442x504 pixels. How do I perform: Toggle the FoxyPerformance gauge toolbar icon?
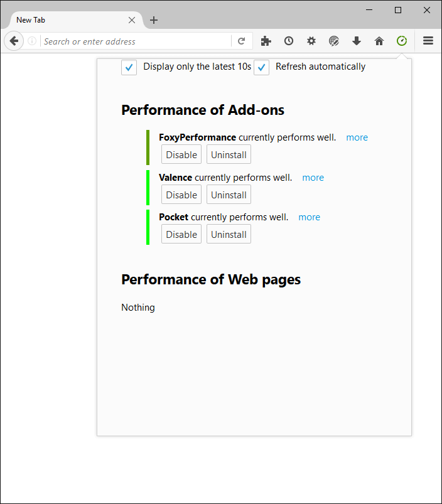pos(402,41)
